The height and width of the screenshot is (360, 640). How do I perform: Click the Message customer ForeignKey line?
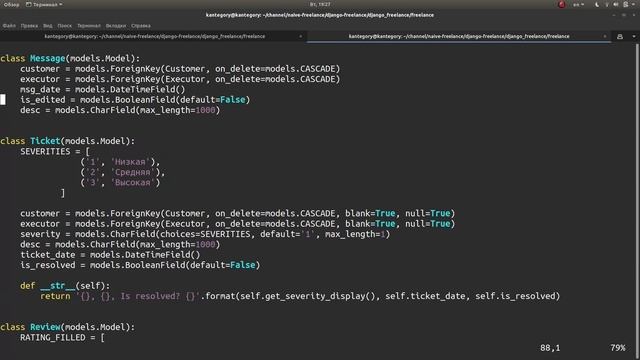(180, 69)
